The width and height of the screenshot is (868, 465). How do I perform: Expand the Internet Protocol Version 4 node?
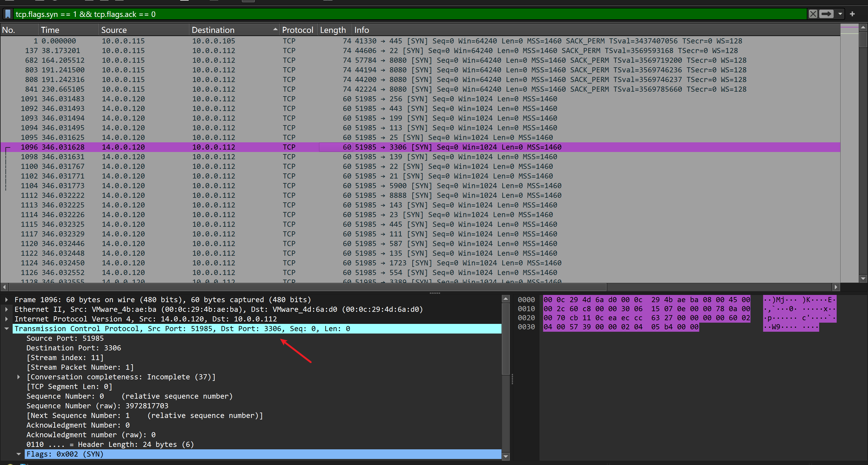[6, 319]
